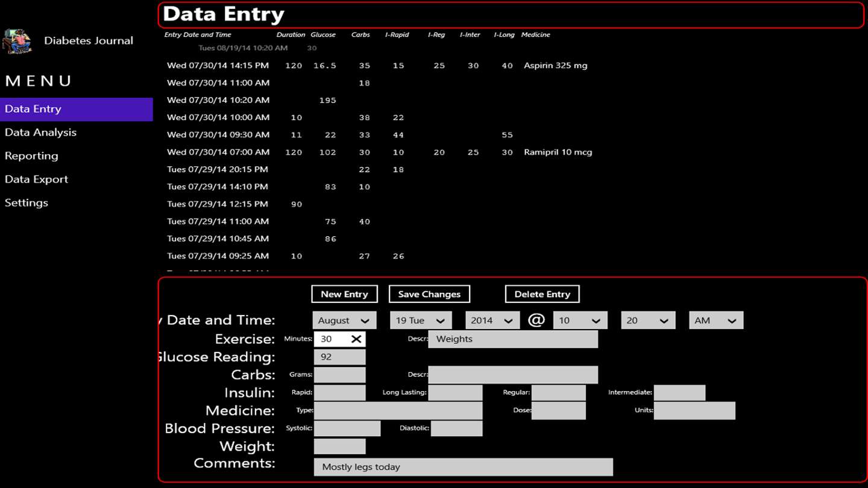The width and height of the screenshot is (868, 488).
Task: Click the Medicine Dose input field
Action: [x=558, y=411]
